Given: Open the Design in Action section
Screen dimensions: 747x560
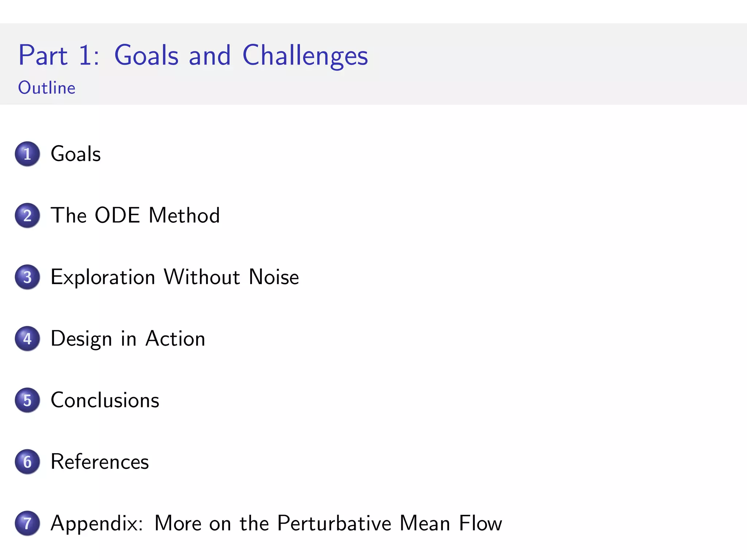Looking at the screenshot, I should (x=128, y=339).
